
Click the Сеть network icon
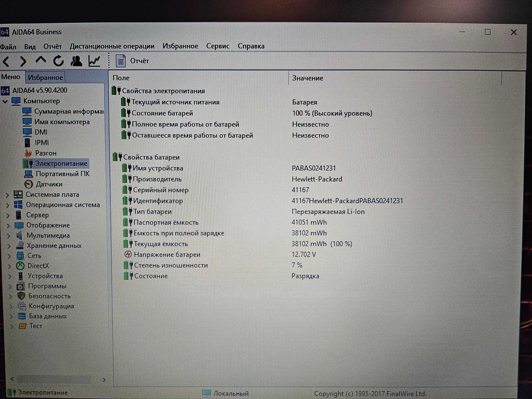click(x=21, y=255)
